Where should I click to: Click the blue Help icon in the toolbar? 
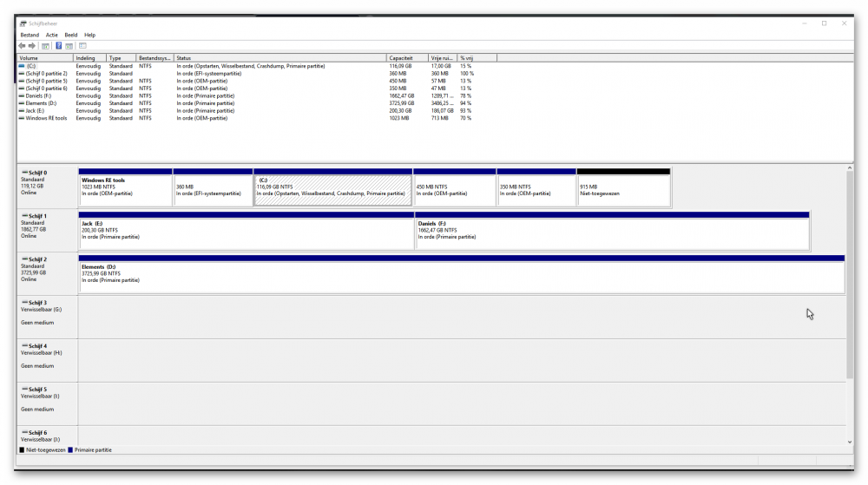coord(58,45)
